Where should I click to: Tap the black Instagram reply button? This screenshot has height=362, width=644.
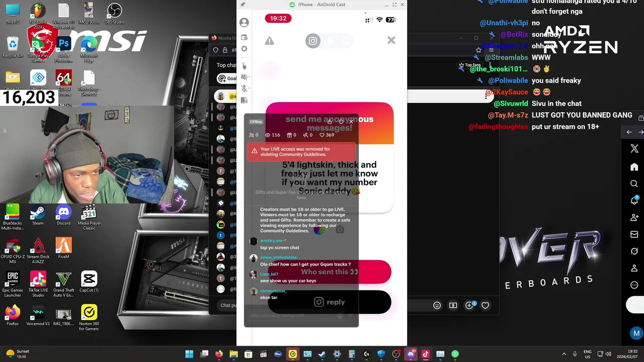tap(330, 302)
